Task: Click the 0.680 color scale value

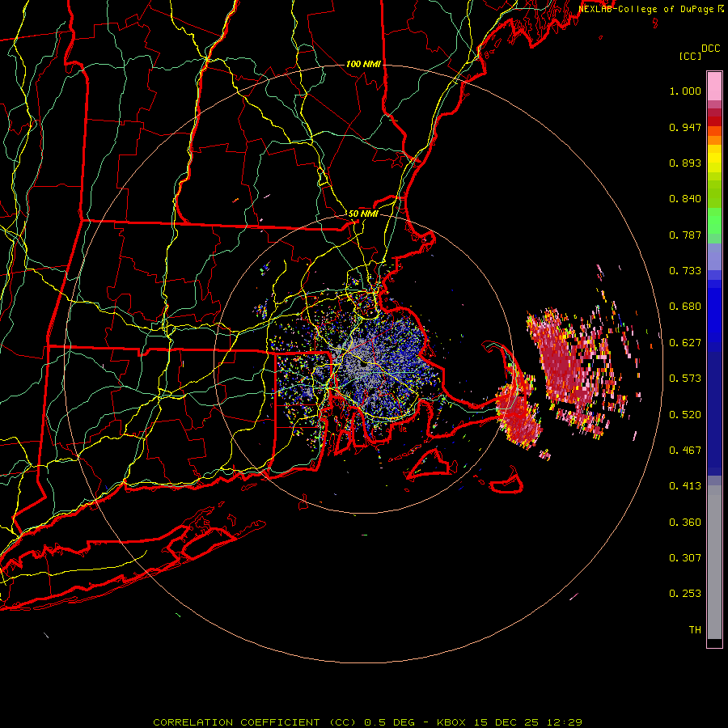Action: 685,307
